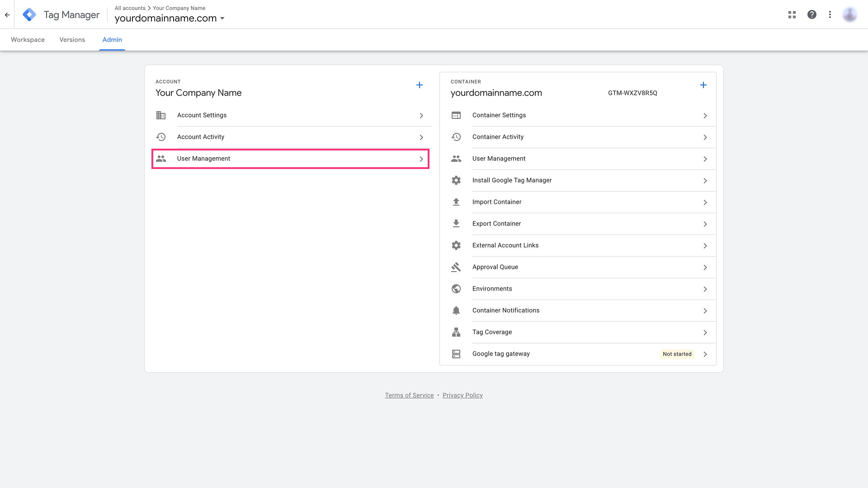Open Account Settings chevron arrow
This screenshot has height=488, width=868.
click(x=421, y=116)
